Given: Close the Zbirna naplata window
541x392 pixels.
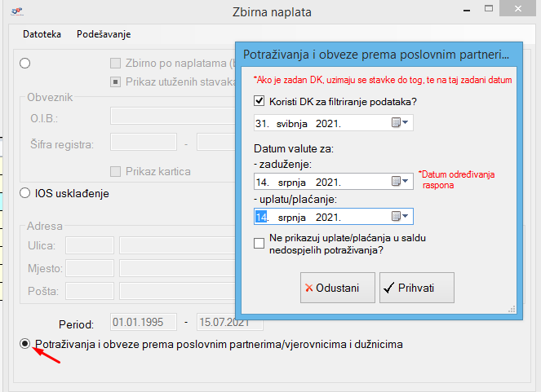Looking at the screenshot, I should coord(522,10).
